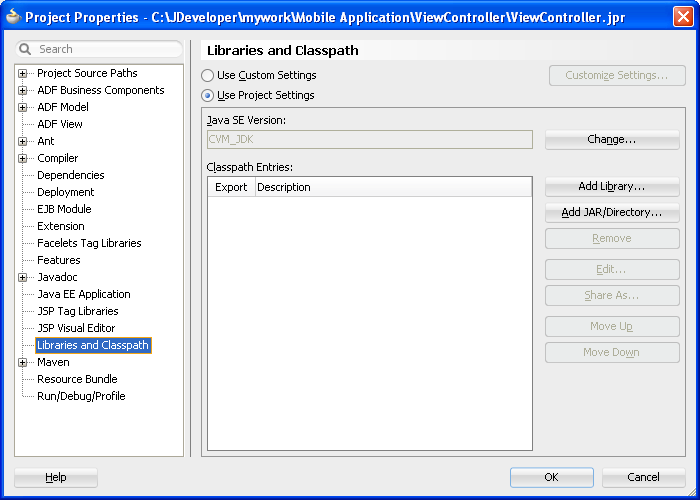Click the Java SE Version field
Screen dimensions: 700x500
click(x=370, y=139)
